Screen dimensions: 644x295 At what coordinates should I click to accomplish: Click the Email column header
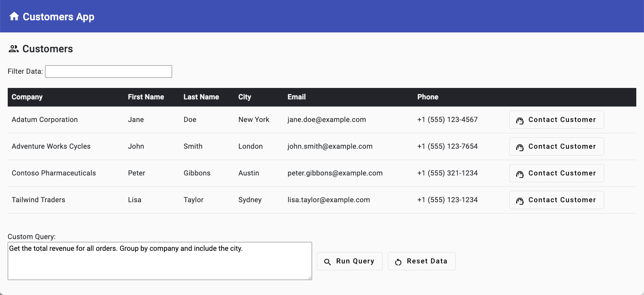(x=297, y=97)
